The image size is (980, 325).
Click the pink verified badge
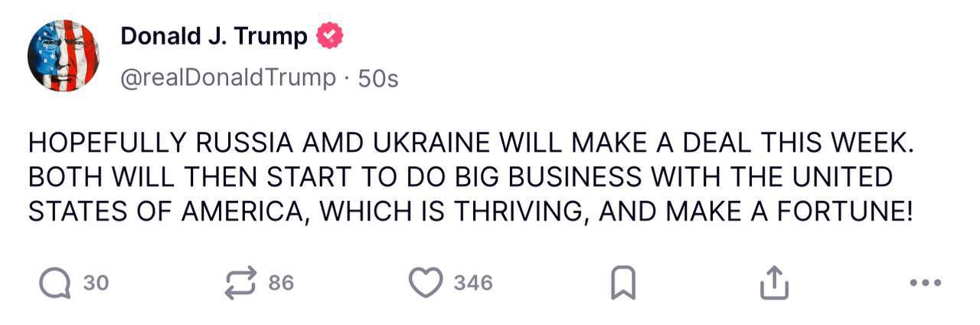pyautogui.click(x=330, y=36)
